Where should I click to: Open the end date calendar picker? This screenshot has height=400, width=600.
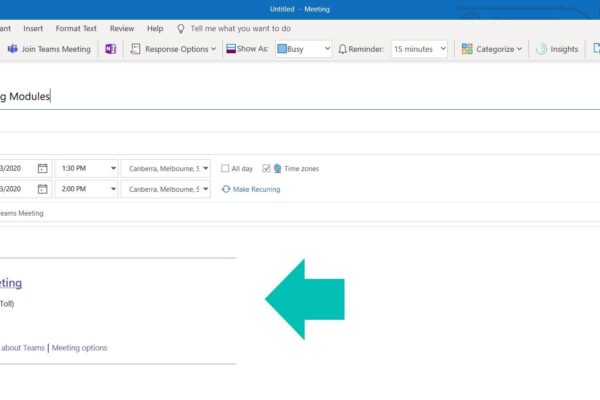click(x=42, y=189)
